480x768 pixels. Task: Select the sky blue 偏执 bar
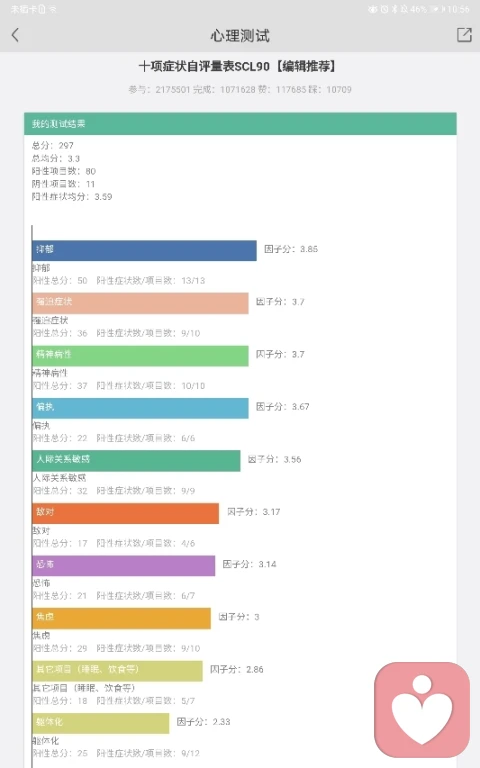(x=141, y=408)
